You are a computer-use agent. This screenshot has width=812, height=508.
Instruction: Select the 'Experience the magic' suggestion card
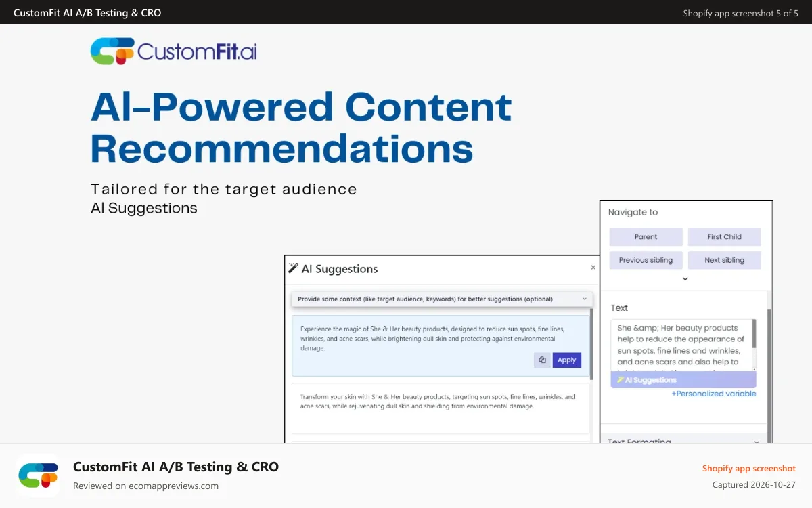[x=441, y=345]
